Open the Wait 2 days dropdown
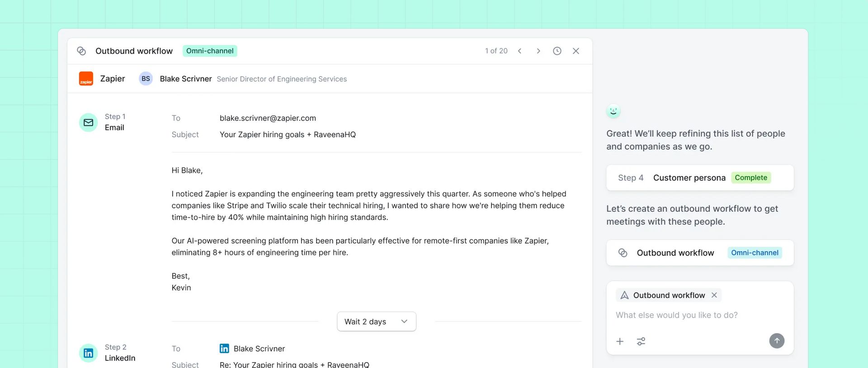Image resolution: width=868 pixels, height=368 pixels. (x=376, y=321)
